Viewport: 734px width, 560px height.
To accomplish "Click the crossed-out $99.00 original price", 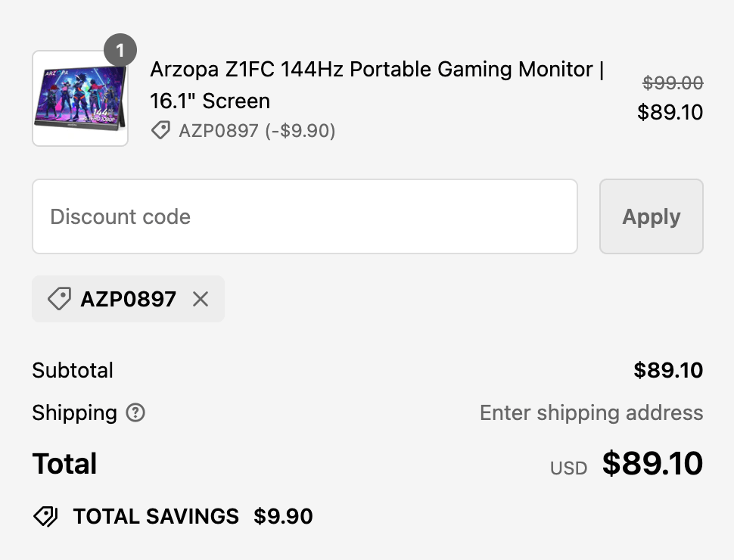I will pos(672,84).
